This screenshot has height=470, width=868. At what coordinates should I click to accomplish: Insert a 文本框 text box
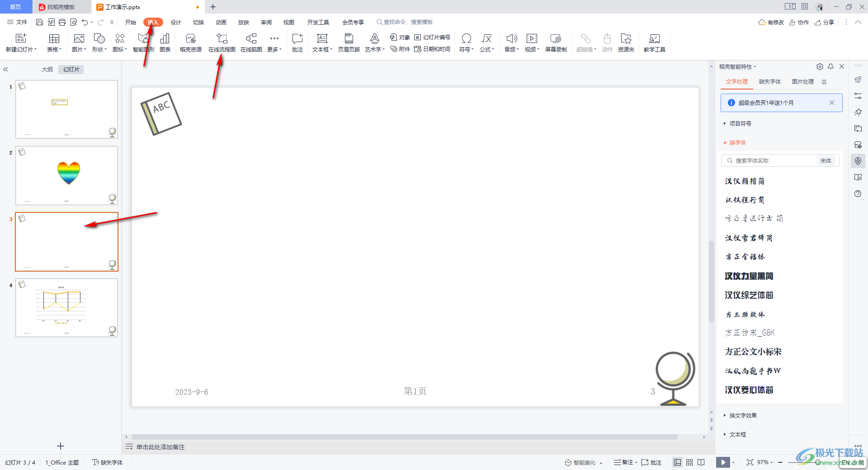322,43
